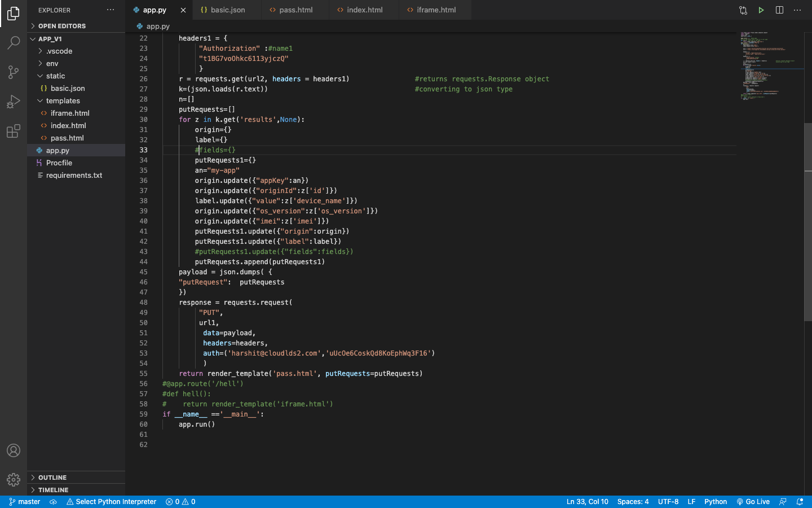Screen dimensions: 812x508
Task: Change indentation via Spaces: 4 in status bar
Action: point(633,501)
